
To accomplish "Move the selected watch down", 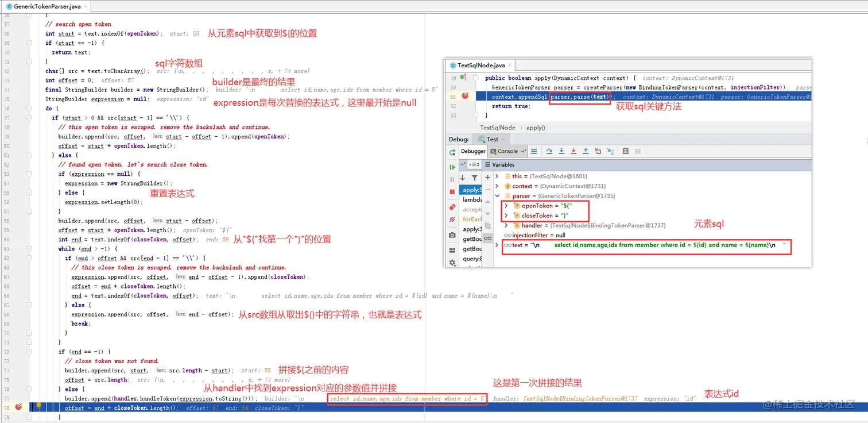I will tap(488, 214).
